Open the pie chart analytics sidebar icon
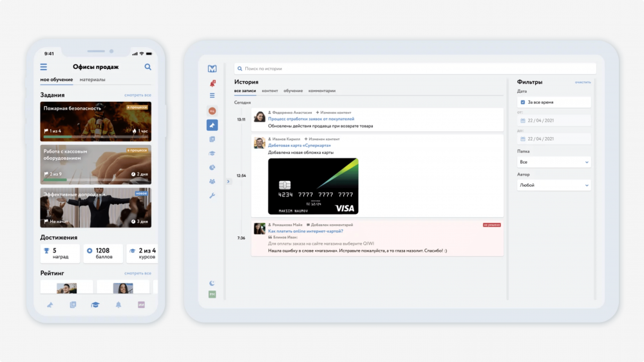The width and height of the screenshot is (644, 362). coord(212,167)
